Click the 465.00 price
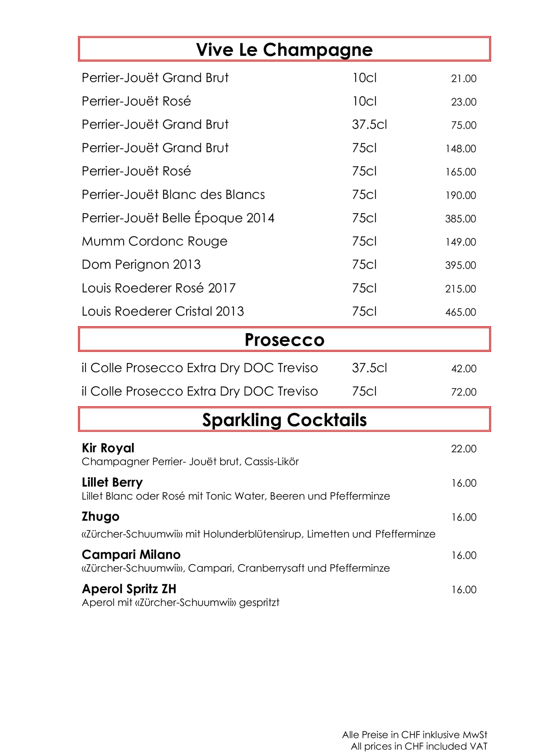533x756 pixels. (461, 312)
